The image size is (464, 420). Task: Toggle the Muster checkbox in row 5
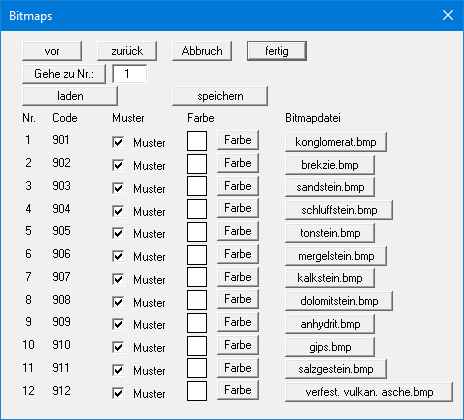click(118, 233)
